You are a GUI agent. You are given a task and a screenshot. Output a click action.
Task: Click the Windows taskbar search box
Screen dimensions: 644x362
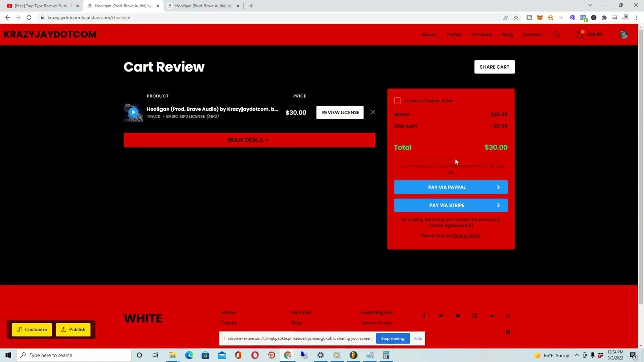[73, 355]
